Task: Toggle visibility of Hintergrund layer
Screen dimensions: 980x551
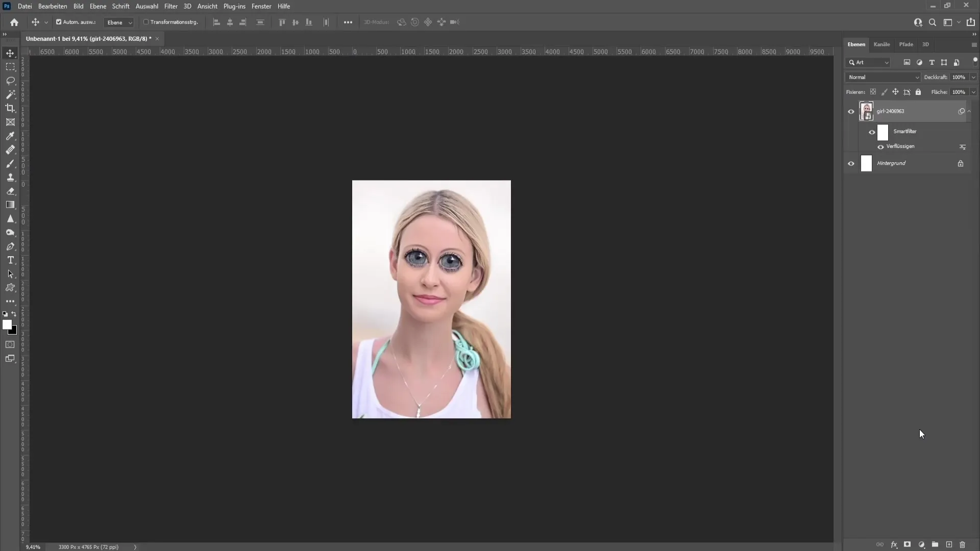Action: (850, 163)
